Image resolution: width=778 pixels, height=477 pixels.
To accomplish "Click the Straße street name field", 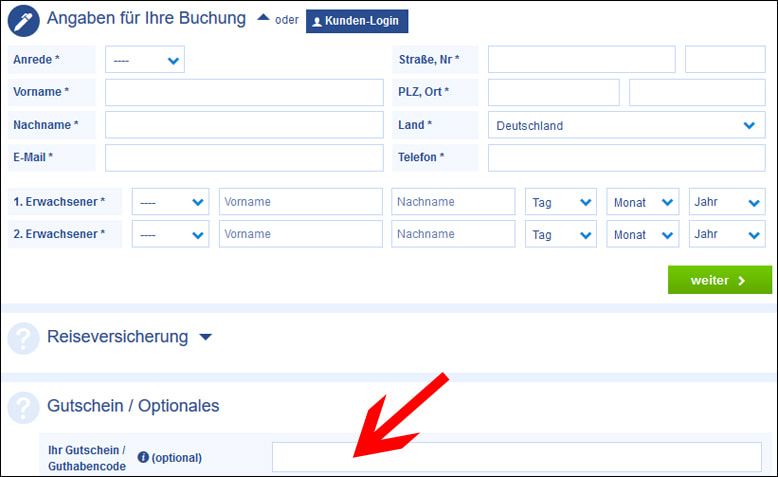I will pyautogui.click(x=582, y=60).
